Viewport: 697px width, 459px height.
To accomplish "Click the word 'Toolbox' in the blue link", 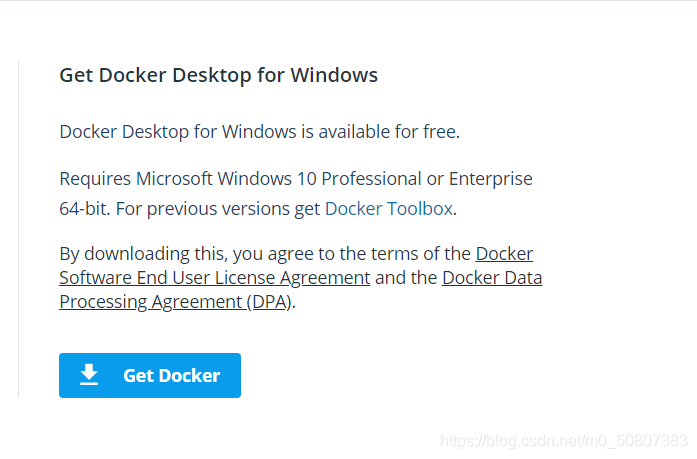I will click(420, 208).
